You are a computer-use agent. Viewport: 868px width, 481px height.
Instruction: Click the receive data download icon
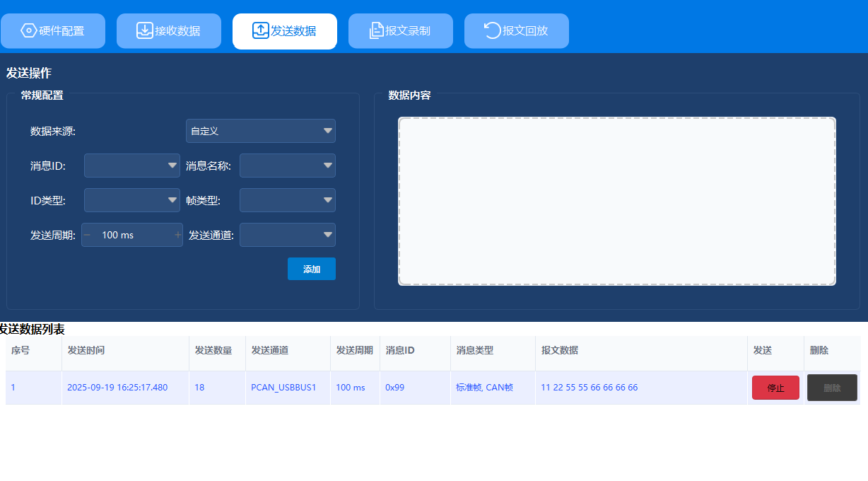pyautogui.click(x=144, y=30)
